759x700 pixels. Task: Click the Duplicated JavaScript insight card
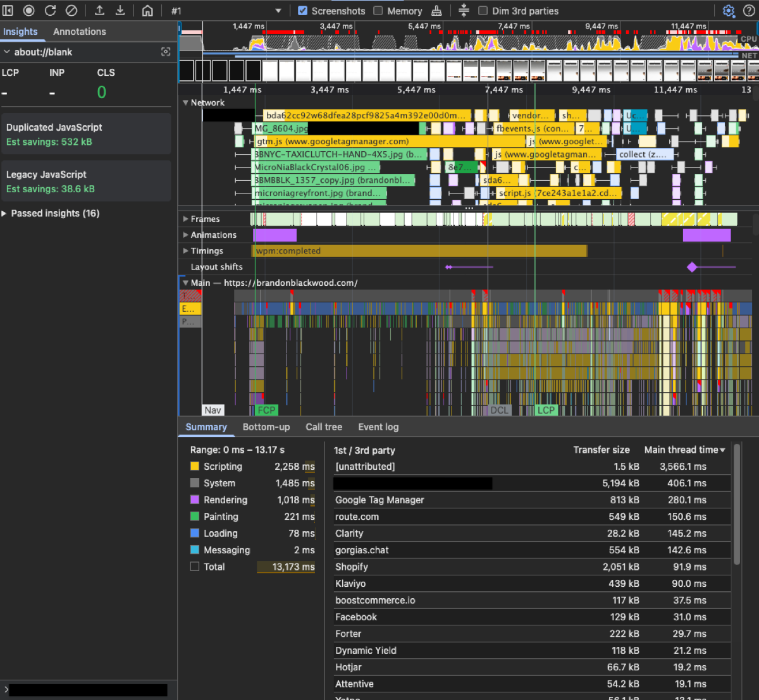[86, 133]
